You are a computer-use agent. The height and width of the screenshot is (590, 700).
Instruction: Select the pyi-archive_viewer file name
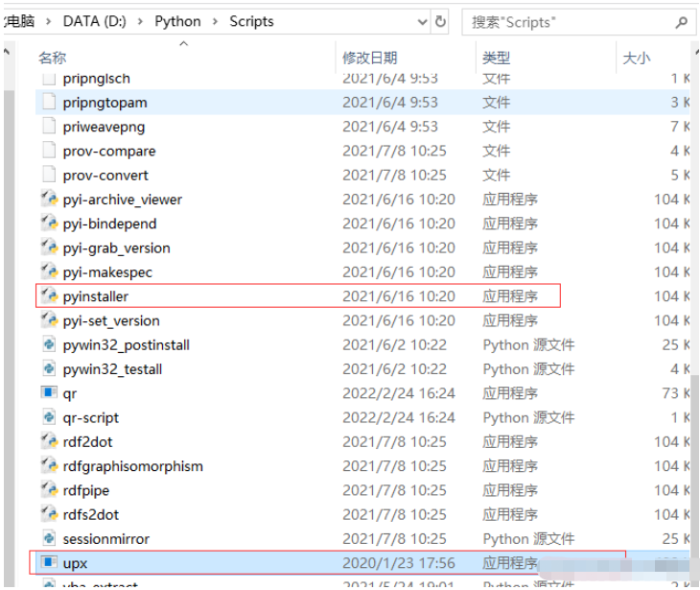[123, 200]
